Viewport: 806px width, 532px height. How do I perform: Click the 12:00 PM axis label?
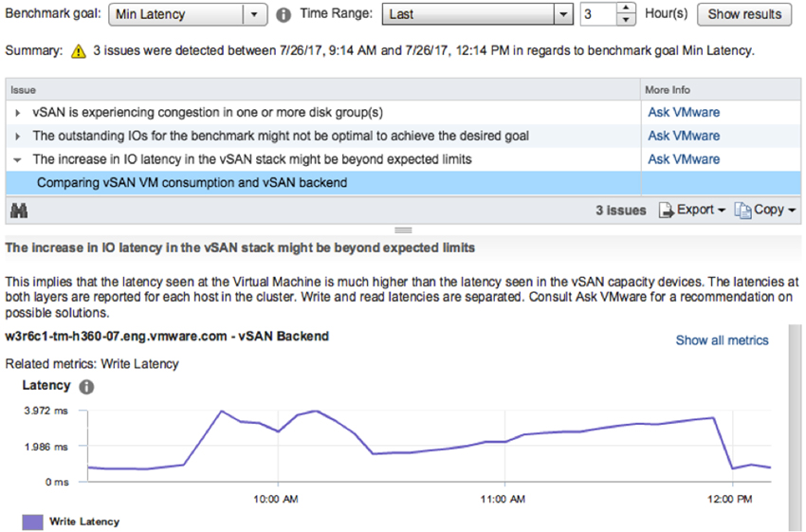pyautogui.click(x=729, y=499)
